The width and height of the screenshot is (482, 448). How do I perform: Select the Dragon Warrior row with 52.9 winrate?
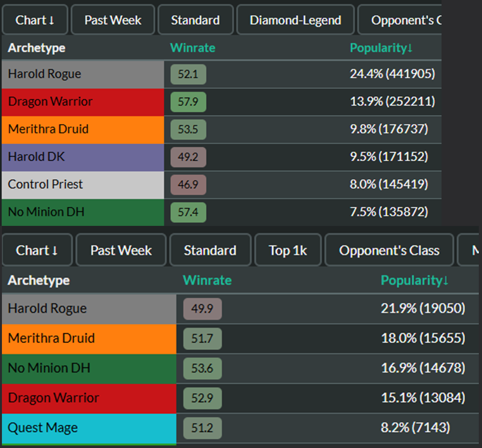pyautogui.click(x=240, y=398)
